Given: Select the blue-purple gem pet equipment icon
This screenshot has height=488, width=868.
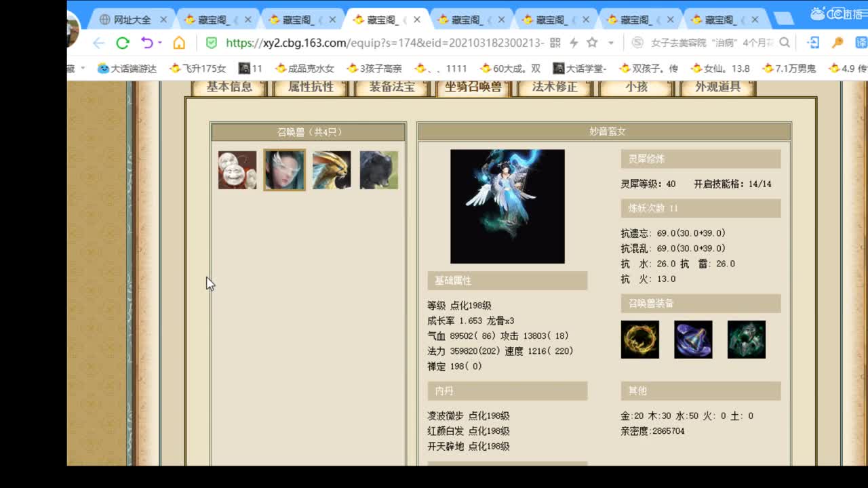Looking at the screenshot, I should point(693,340).
